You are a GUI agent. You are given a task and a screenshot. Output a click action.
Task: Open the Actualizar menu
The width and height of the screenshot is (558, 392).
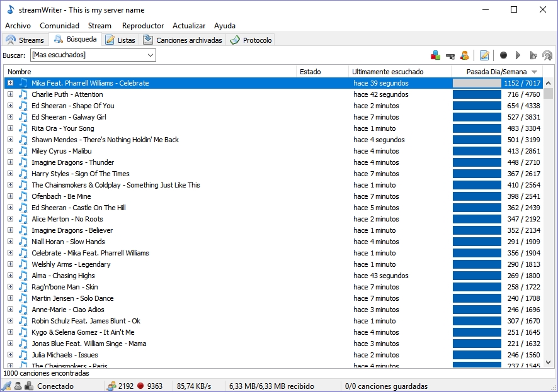tap(189, 26)
